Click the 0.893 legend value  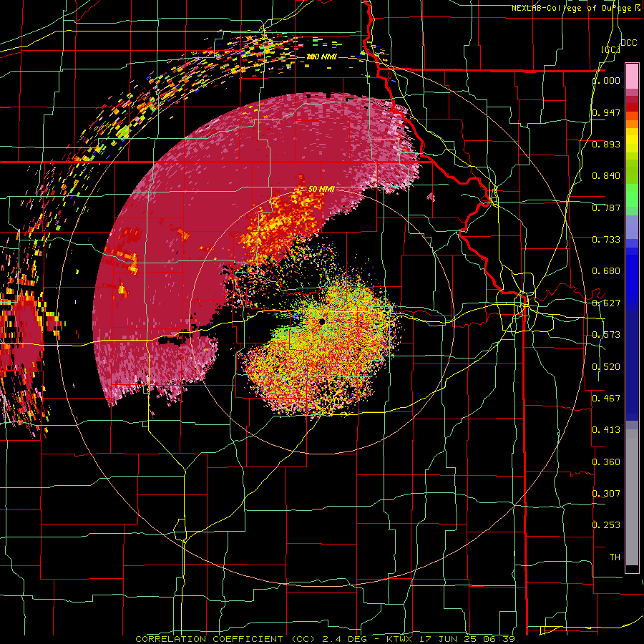click(606, 144)
